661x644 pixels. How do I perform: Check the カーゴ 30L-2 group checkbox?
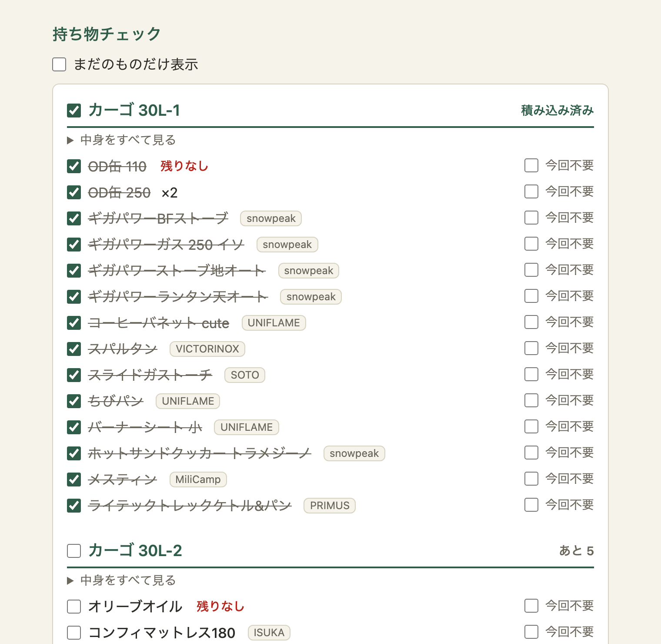74,551
